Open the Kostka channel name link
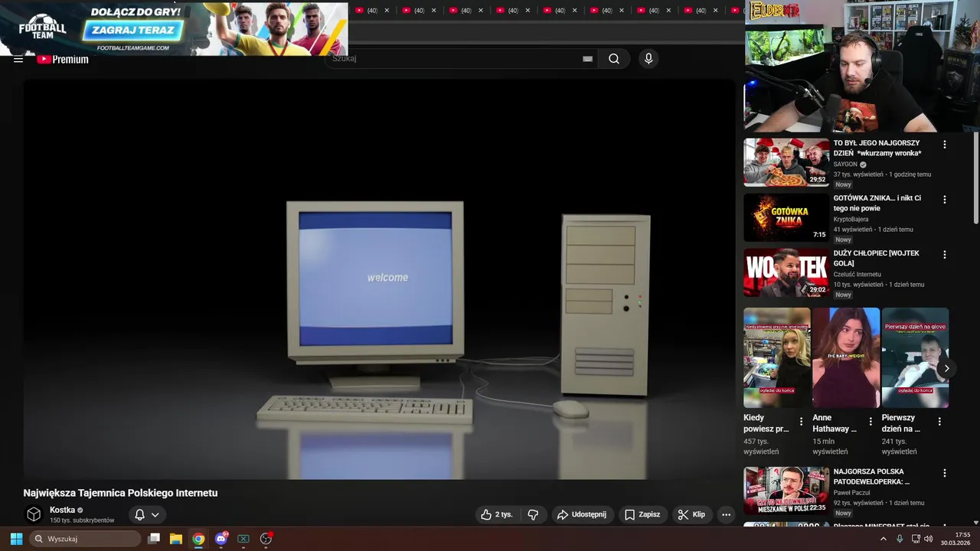Screen dimensions: 980x551 (x=63, y=510)
